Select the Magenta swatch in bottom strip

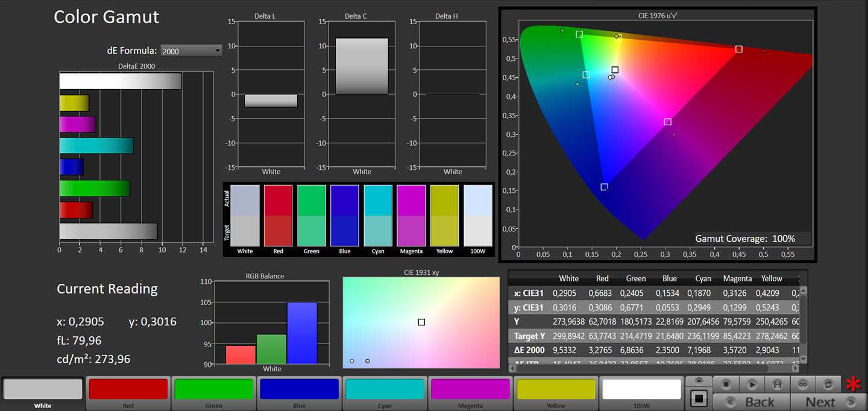click(470, 389)
